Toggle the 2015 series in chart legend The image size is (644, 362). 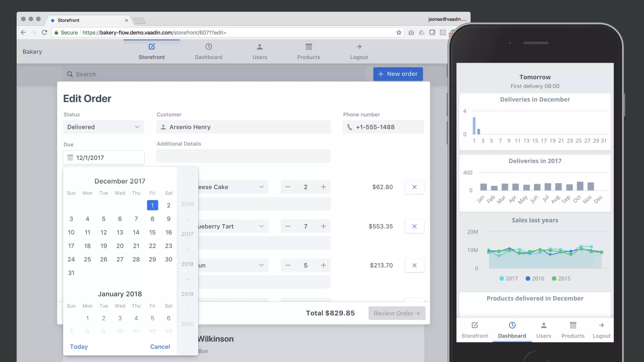point(561,278)
